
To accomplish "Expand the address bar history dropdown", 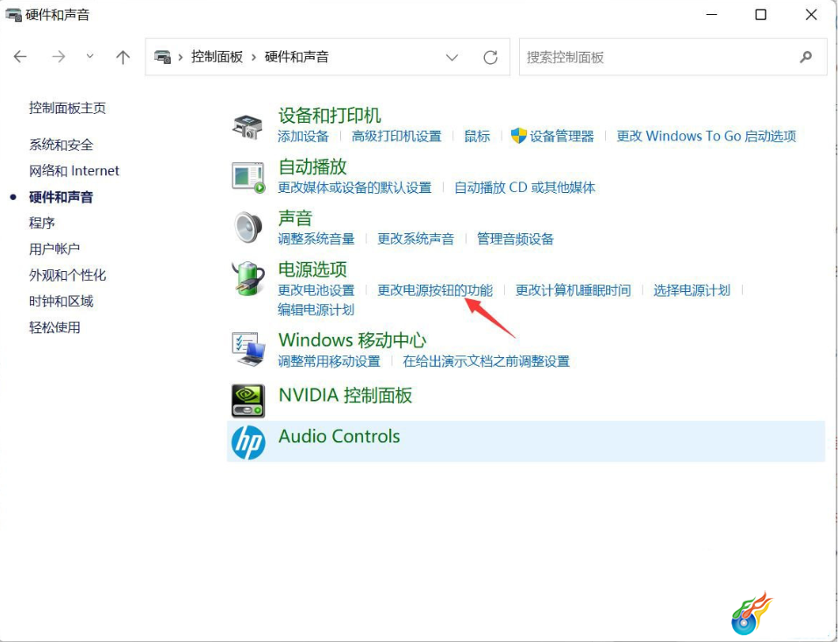I will tap(452, 57).
